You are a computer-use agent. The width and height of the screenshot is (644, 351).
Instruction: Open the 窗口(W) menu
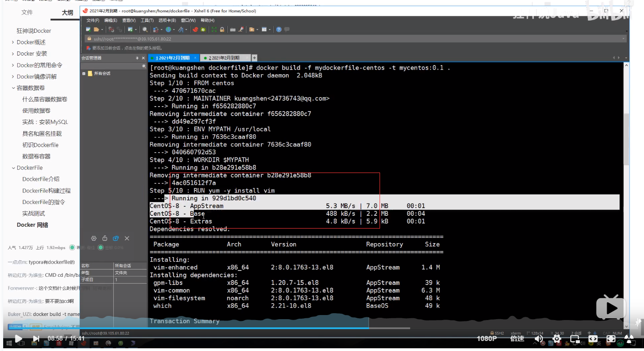[x=188, y=20]
